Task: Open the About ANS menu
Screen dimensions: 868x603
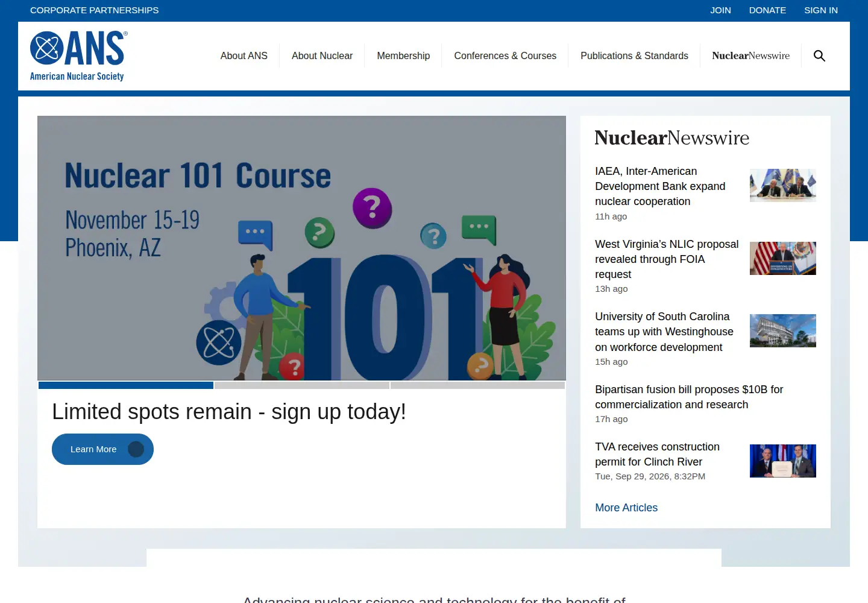Action: coord(244,55)
